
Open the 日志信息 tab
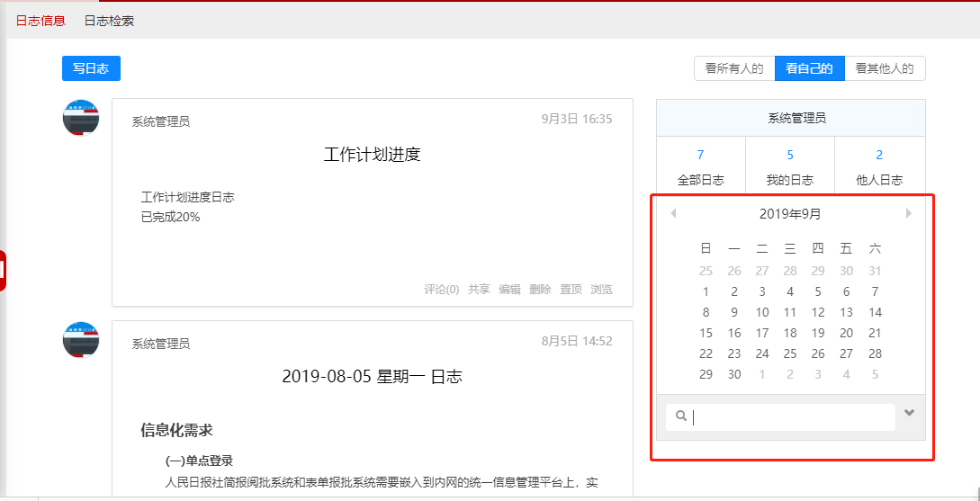[40, 21]
